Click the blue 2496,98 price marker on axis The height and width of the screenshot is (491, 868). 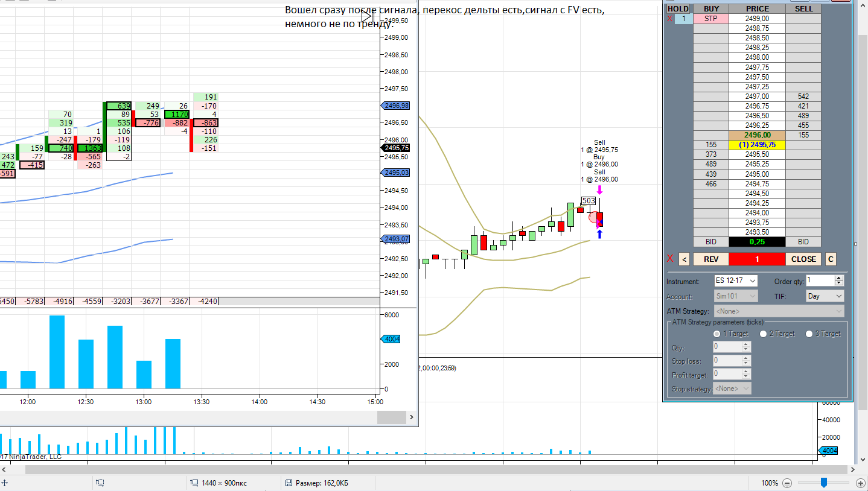[395, 106]
